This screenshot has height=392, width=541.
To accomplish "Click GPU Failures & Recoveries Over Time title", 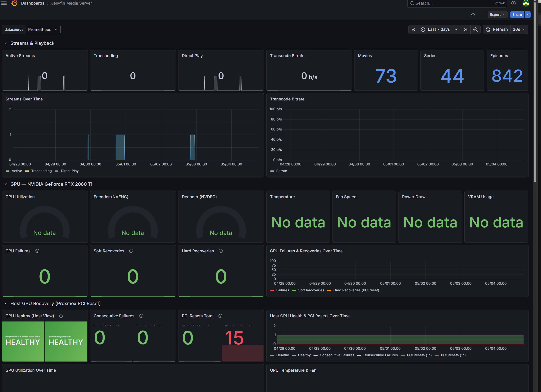I will pos(306,251).
